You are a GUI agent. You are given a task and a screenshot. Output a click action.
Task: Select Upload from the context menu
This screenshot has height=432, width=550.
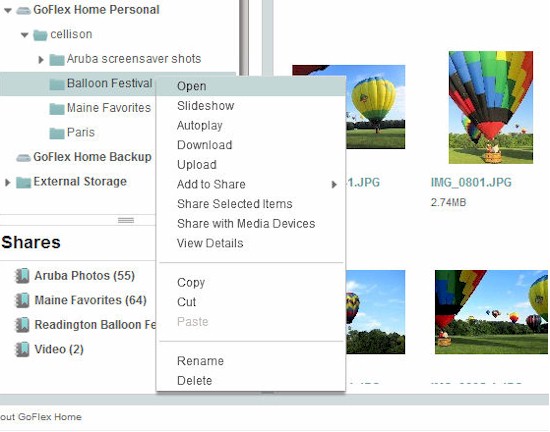click(251, 165)
